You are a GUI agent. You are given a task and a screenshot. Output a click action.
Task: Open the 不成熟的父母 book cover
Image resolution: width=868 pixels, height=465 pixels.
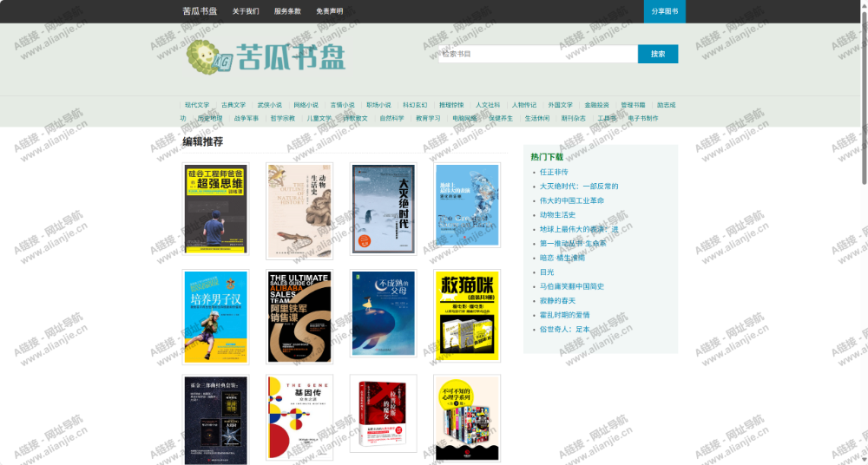tap(383, 313)
